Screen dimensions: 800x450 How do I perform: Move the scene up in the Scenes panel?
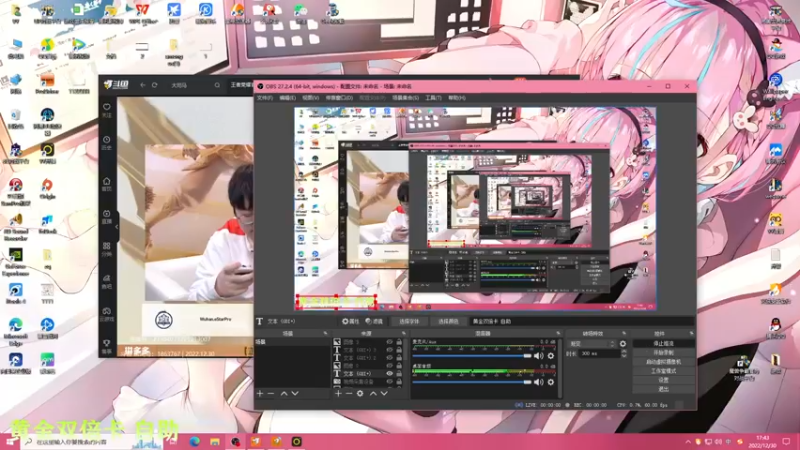click(x=284, y=393)
